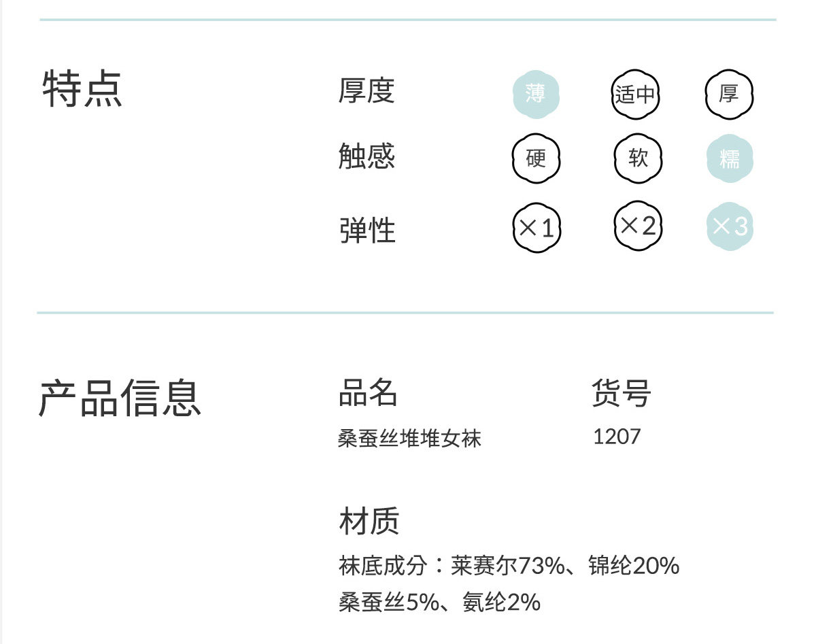Click the 触感 row label
This screenshot has width=816, height=644.
click(x=367, y=156)
